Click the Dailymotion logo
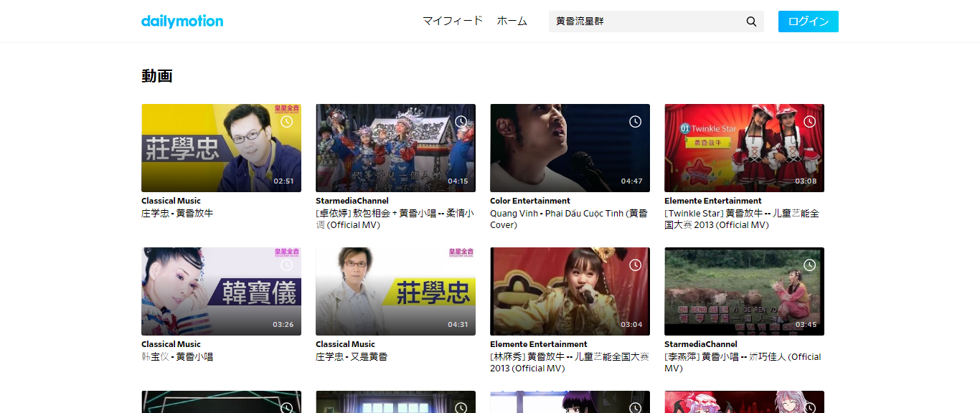The height and width of the screenshot is (413, 980). pos(182,21)
